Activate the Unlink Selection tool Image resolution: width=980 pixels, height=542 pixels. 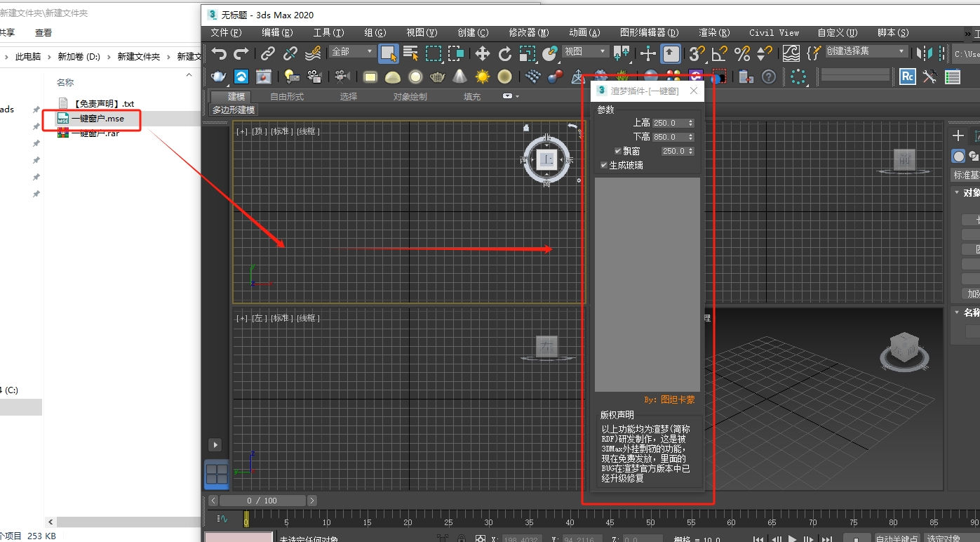coord(290,53)
